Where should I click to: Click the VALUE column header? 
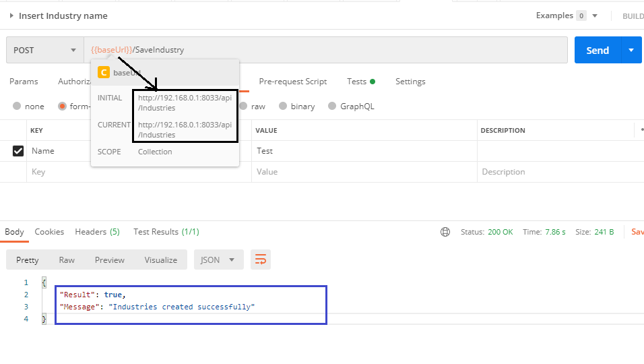coord(266,130)
